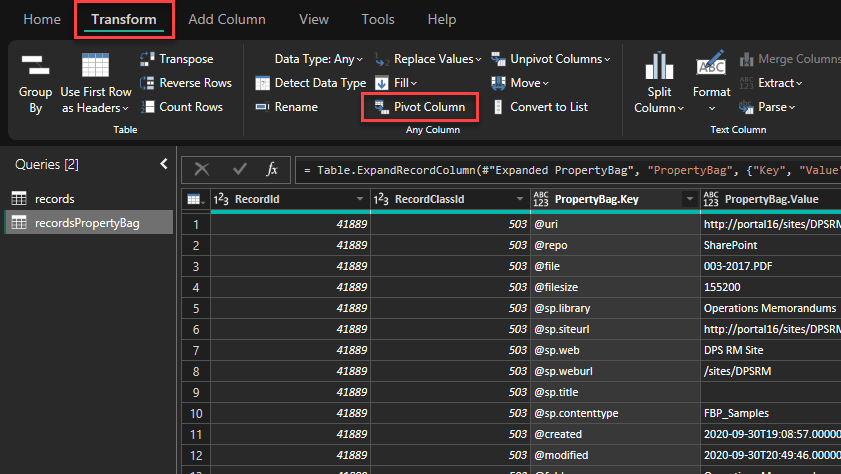Open the Home ribbon tab
The height and width of the screenshot is (474, 841).
tap(42, 19)
